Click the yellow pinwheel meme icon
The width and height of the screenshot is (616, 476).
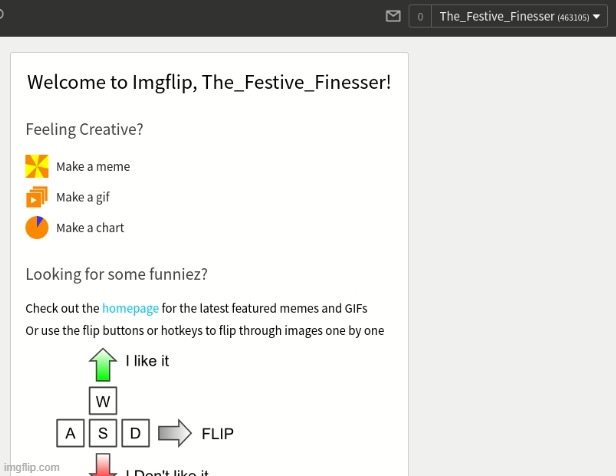pyautogui.click(x=37, y=166)
